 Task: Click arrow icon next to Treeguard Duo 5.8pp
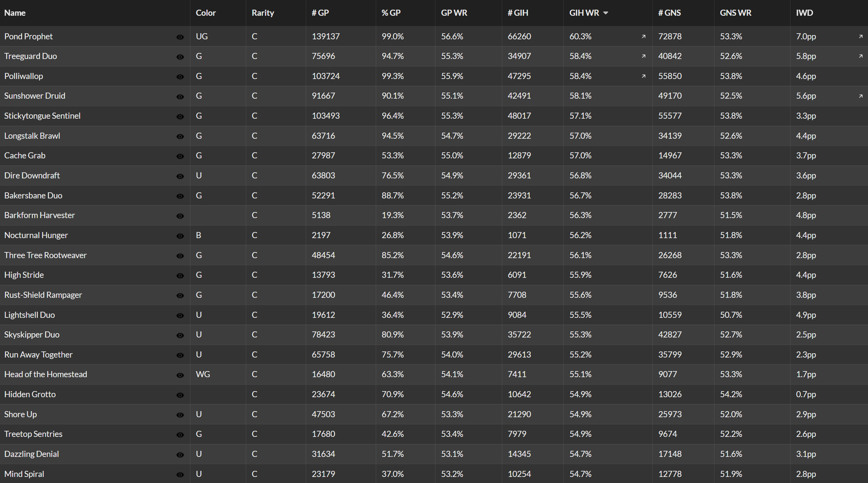pyautogui.click(x=861, y=56)
